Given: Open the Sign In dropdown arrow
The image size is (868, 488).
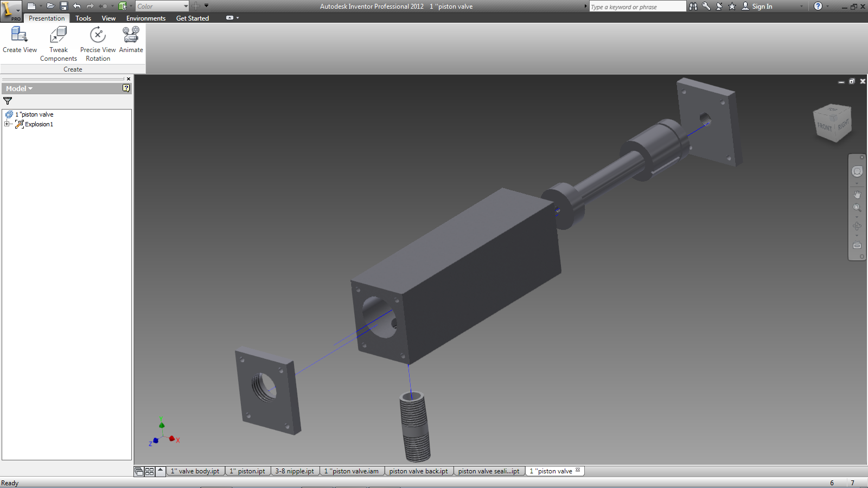Looking at the screenshot, I should click(801, 6).
